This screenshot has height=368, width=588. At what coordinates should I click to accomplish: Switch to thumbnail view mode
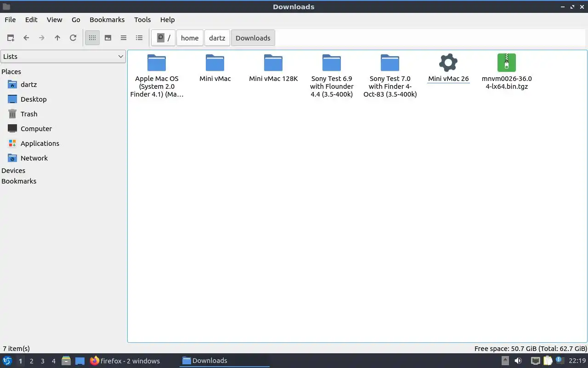pyautogui.click(x=108, y=38)
